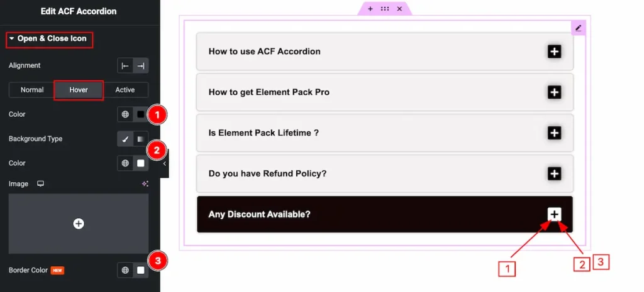Click the section drag handle dots icon

click(384, 9)
